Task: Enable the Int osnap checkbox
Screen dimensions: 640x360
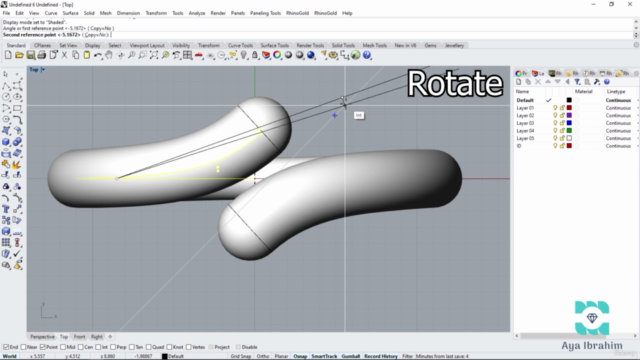Action: pos(98,347)
